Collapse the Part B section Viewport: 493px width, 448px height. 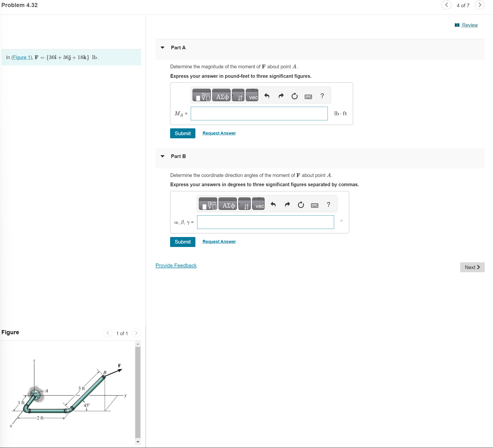(162, 156)
